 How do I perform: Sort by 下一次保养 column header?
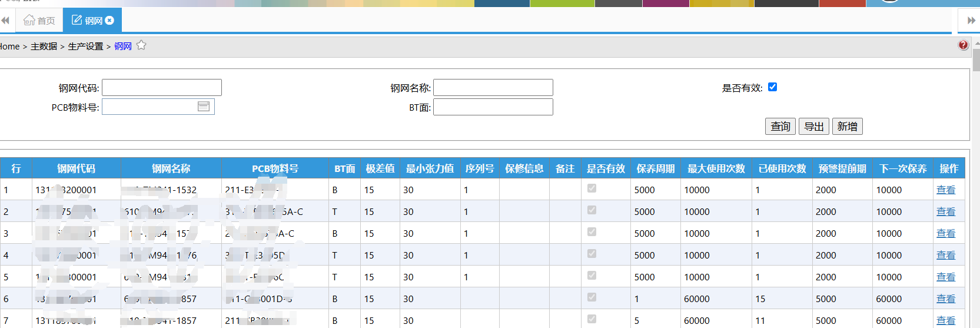pyautogui.click(x=903, y=168)
